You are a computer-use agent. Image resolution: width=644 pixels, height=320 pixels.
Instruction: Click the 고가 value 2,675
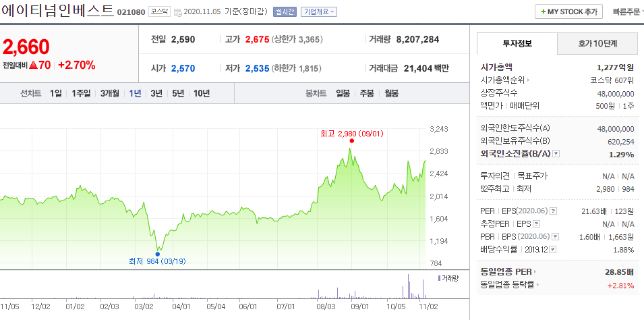click(x=257, y=39)
